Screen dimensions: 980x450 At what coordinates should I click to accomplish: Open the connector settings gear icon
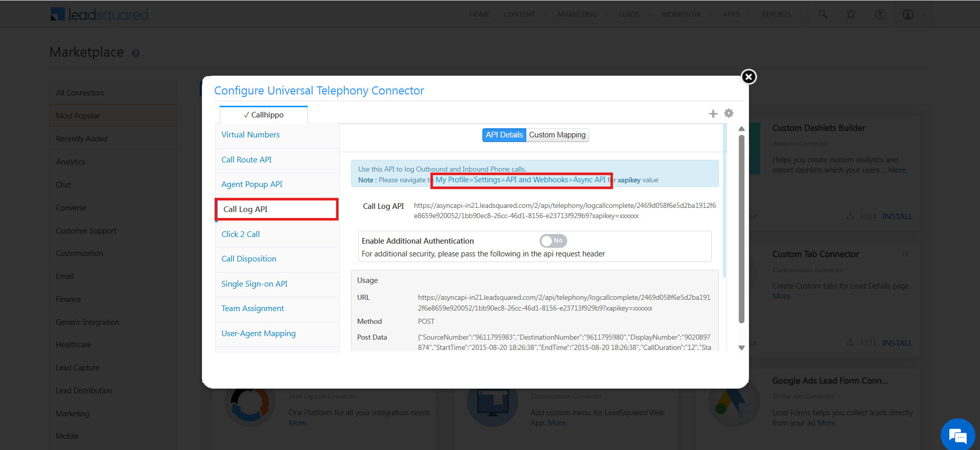[729, 113]
